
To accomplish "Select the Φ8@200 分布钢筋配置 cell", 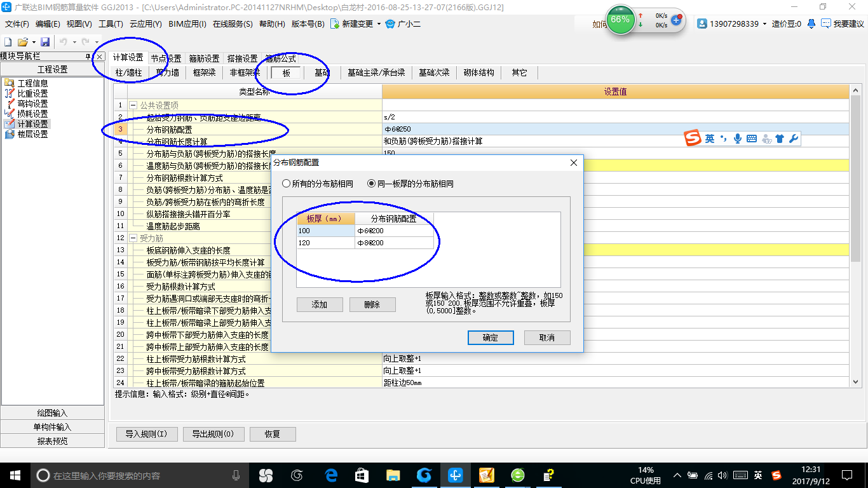I will [395, 243].
